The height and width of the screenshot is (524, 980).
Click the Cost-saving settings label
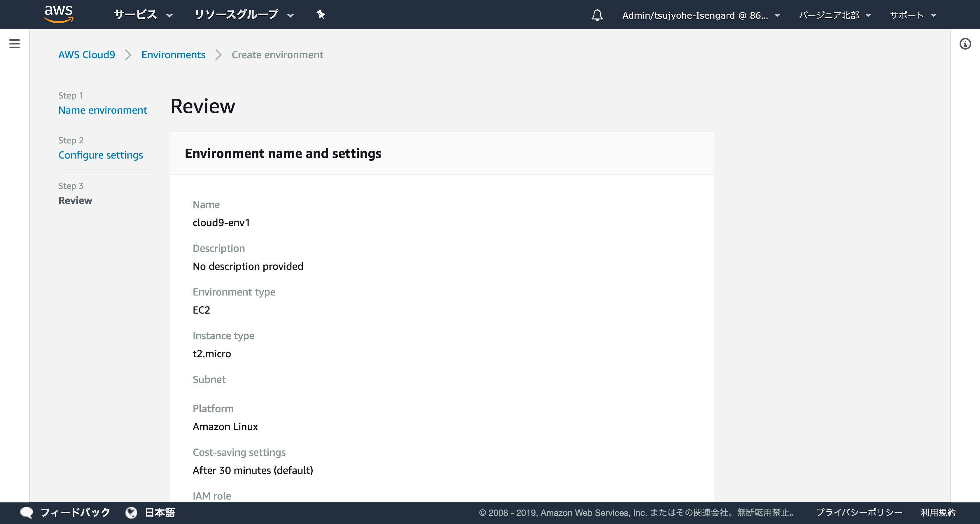[x=239, y=452]
